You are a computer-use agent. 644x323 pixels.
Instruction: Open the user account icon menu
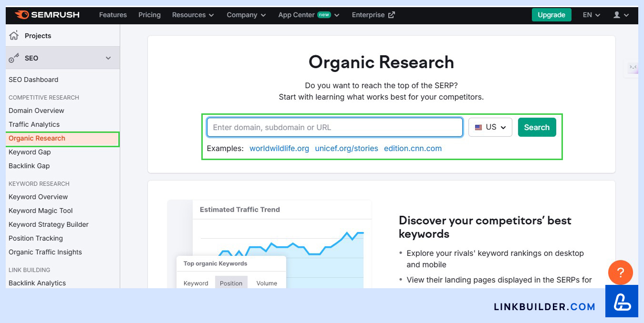tap(621, 15)
